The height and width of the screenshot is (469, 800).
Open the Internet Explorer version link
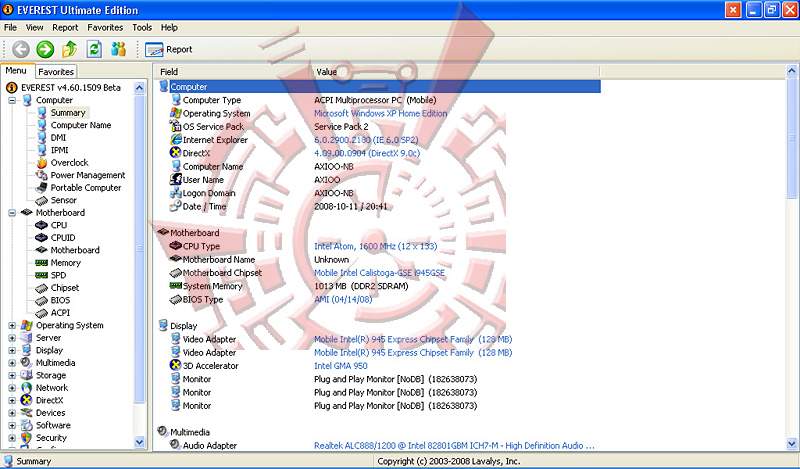click(x=366, y=140)
